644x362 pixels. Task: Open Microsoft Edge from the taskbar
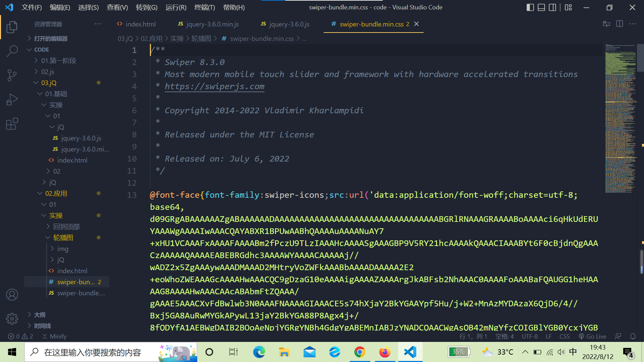click(259, 352)
